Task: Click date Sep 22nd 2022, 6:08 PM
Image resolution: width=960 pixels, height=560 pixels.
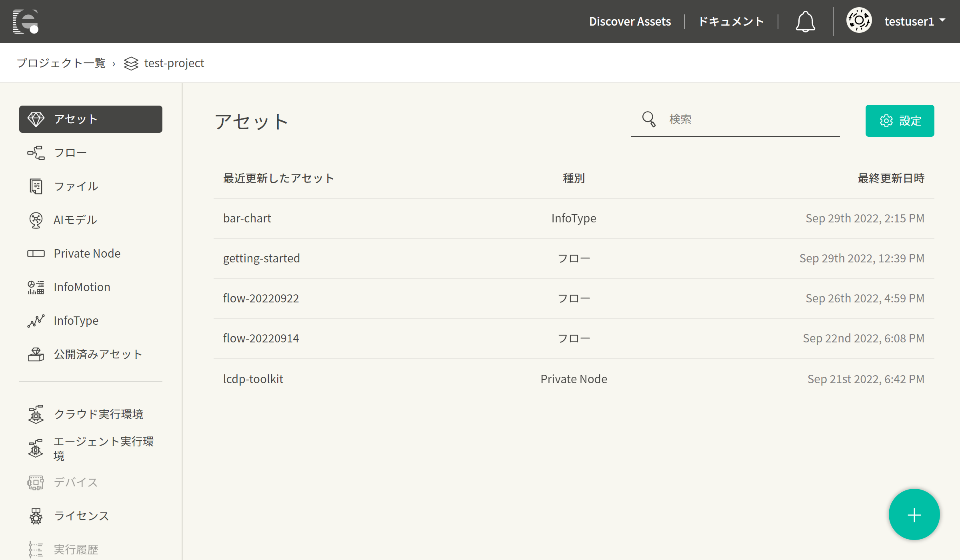Action: pyautogui.click(x=864, y=338)
